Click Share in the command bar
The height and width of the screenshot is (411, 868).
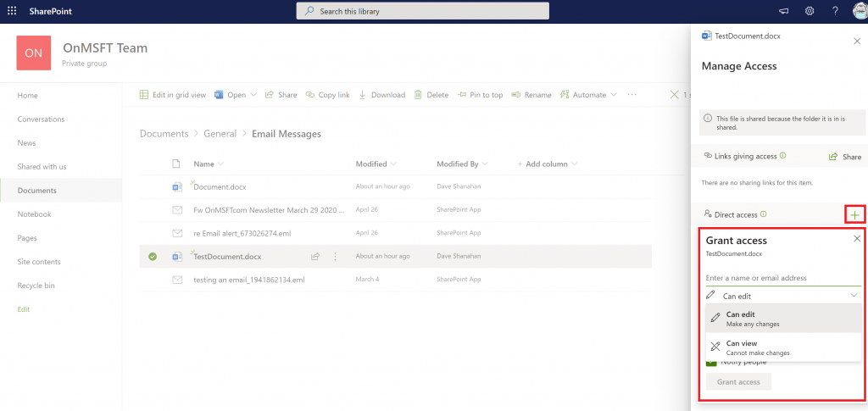click(281, 95)
